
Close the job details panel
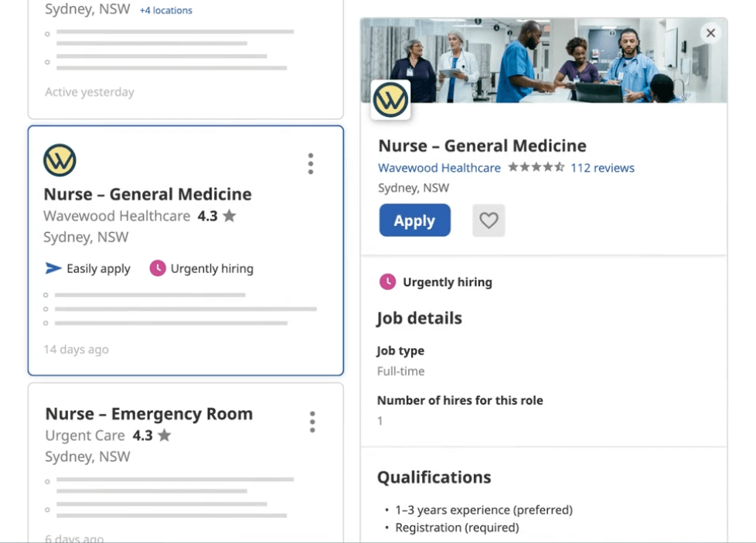(x=710, y=32)
